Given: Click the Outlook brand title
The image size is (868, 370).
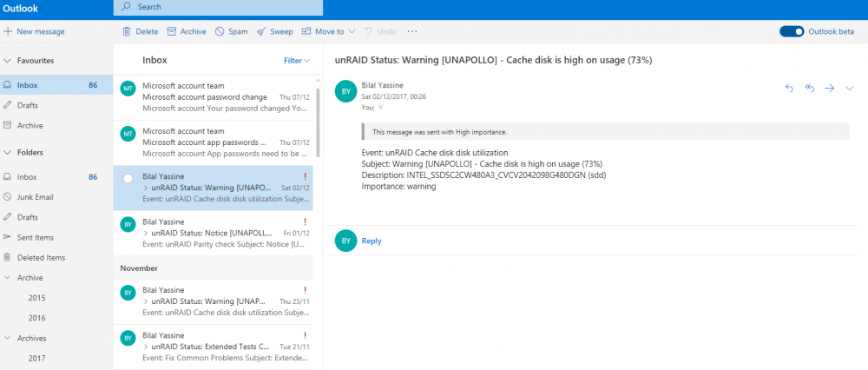Looking at the screenshot, I should point(21,8).
